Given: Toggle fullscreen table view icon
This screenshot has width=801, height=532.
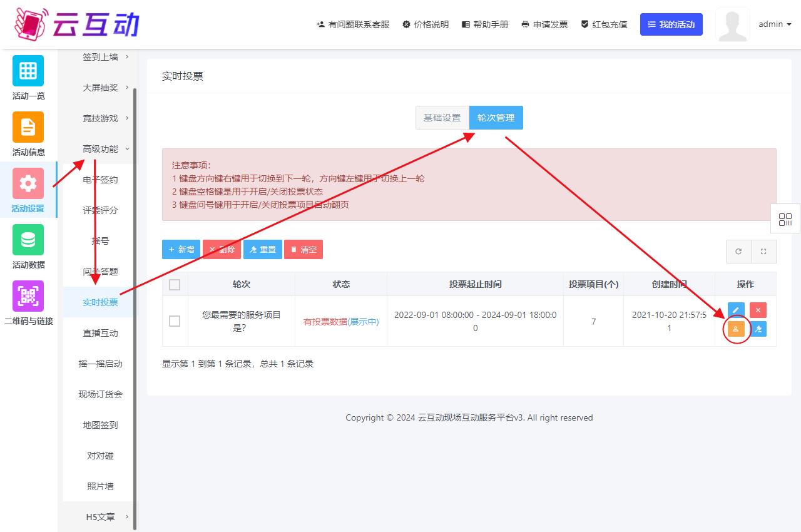Looking at the screenshot, I should (763, 252).
